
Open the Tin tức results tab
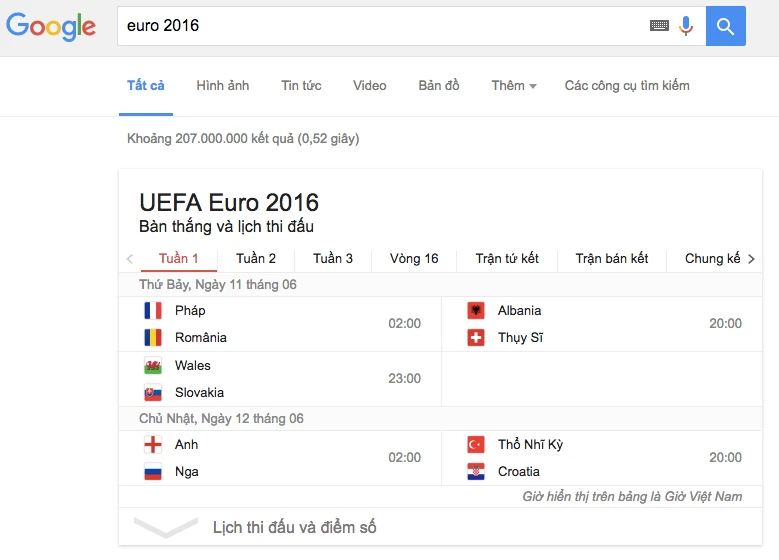click(x=301, y=86)
